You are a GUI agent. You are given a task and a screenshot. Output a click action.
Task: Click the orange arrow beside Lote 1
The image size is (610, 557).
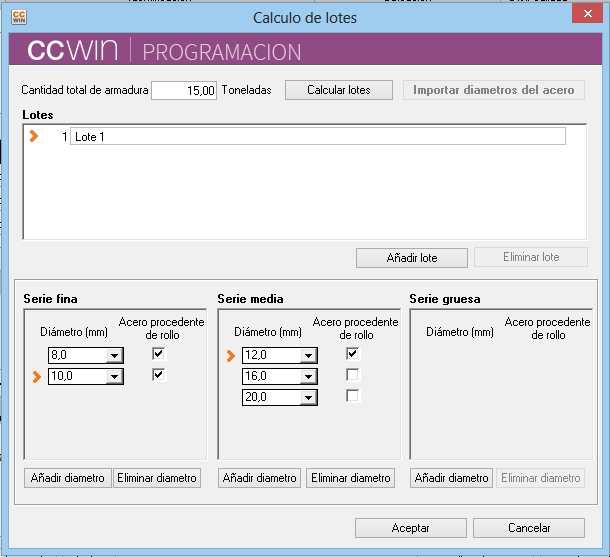point(34,136)
